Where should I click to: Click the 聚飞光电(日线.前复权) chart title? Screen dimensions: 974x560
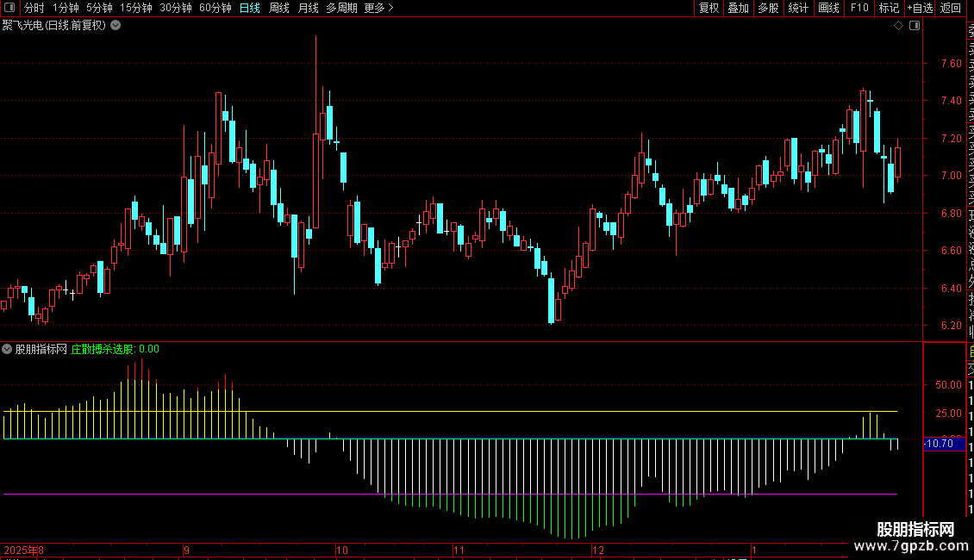[x=54, y=26]
